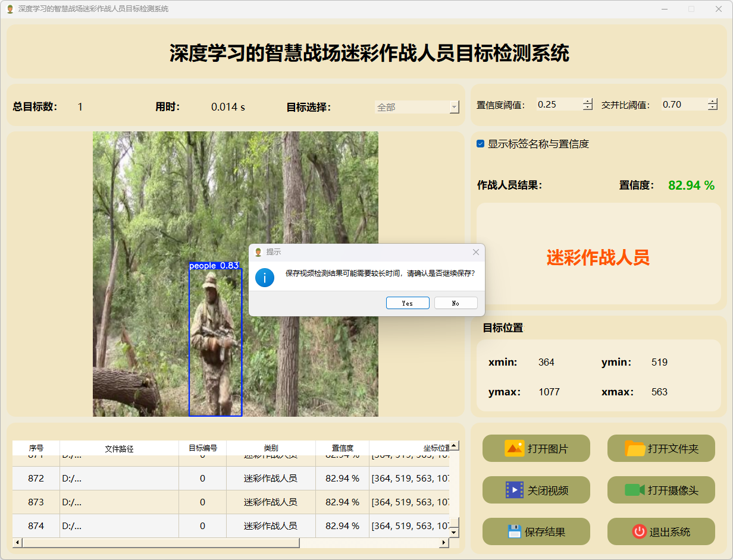
Task: Click the 打开文件夹 folder icon
Action: coord(635,448)
